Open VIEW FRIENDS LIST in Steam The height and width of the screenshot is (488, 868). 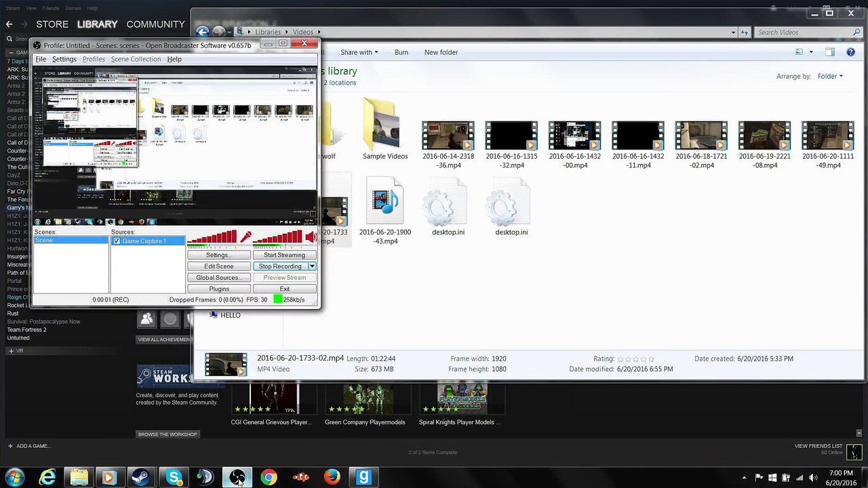click(x=818, y=446)
